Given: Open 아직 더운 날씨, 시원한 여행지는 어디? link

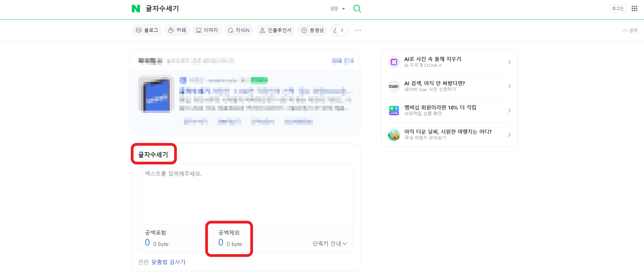Looking at the screenshot, I should pos(448,132).
